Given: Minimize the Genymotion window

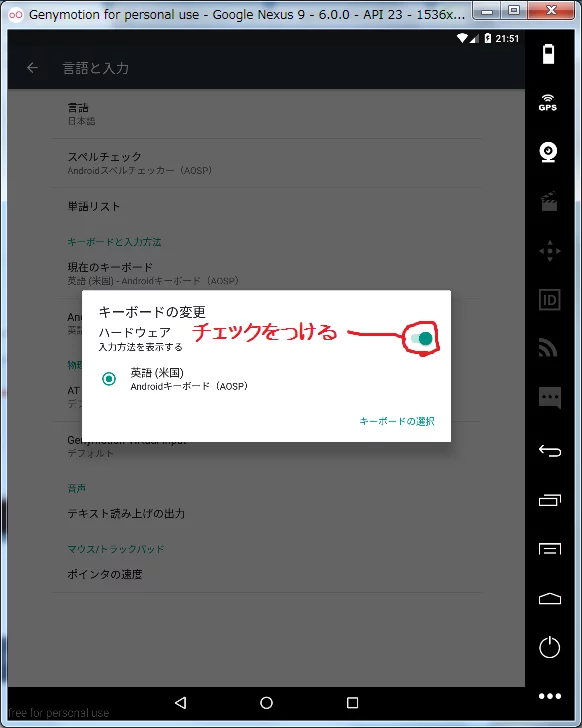Looking at the screenshot, I should (487, 10).
